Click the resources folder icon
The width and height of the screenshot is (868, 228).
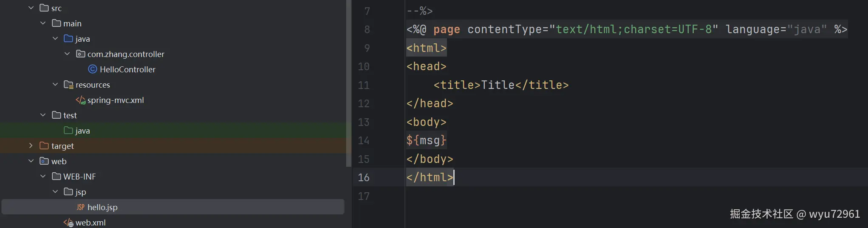coord(68,85)
